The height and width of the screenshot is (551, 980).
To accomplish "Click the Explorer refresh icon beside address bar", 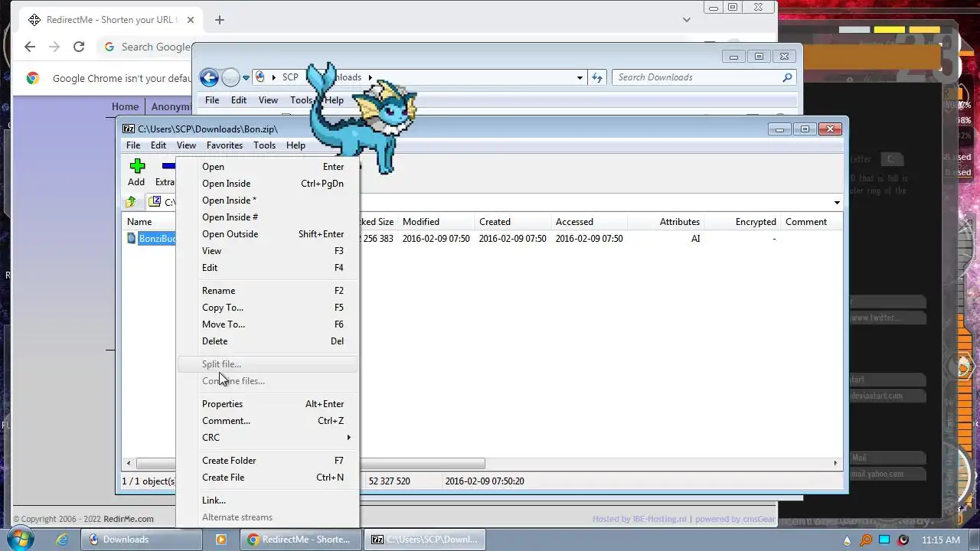I will coord(597,77).
